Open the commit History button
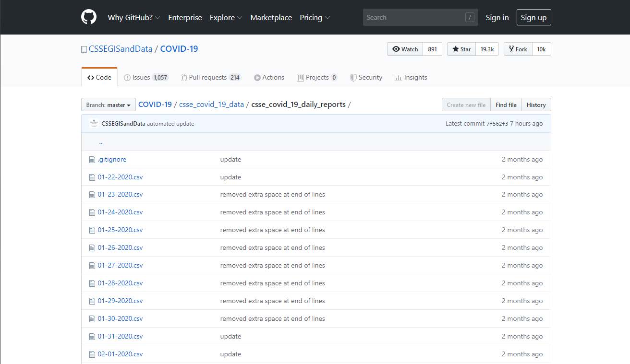The height and width of the screenshot is (364, 630). click(536, 105)
